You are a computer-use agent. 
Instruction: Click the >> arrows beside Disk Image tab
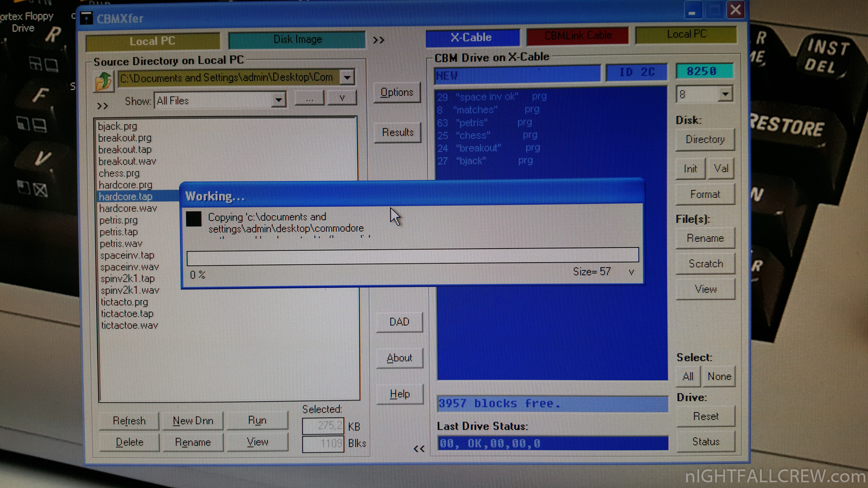(x=379, y=40)
